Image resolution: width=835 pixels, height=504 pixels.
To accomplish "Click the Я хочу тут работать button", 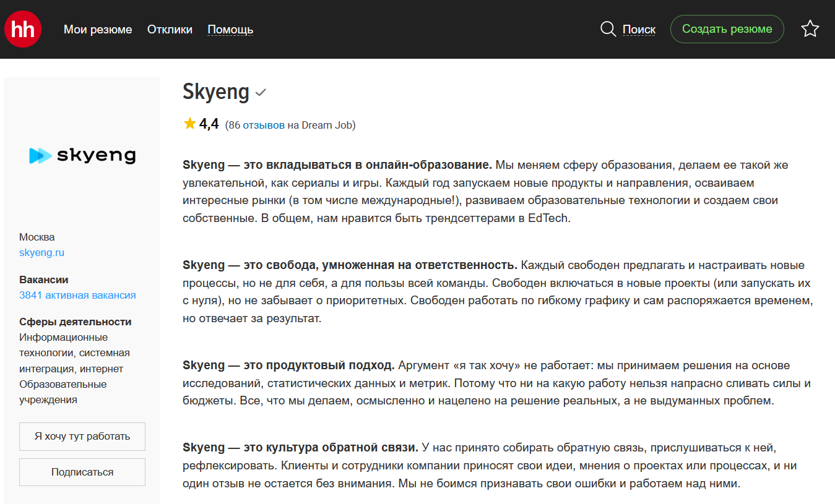I will tap(82, 436).
